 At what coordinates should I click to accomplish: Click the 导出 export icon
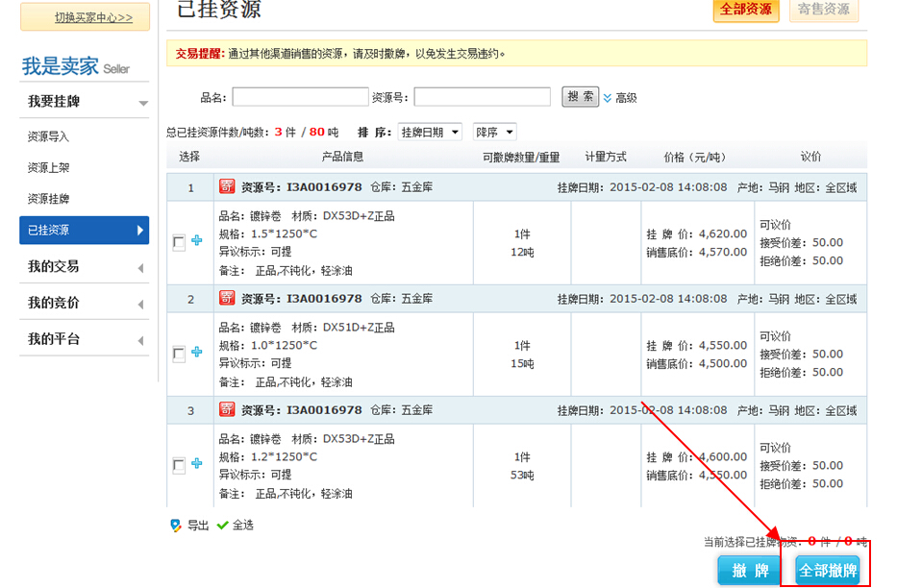pyautogui.click(x=176, y=526)
